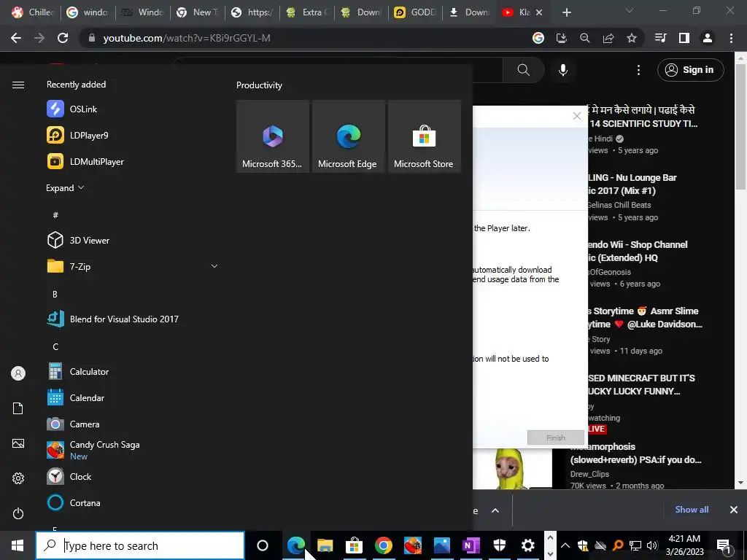
Task: Click Show all downloads link
Action: [x=692, y=510]
